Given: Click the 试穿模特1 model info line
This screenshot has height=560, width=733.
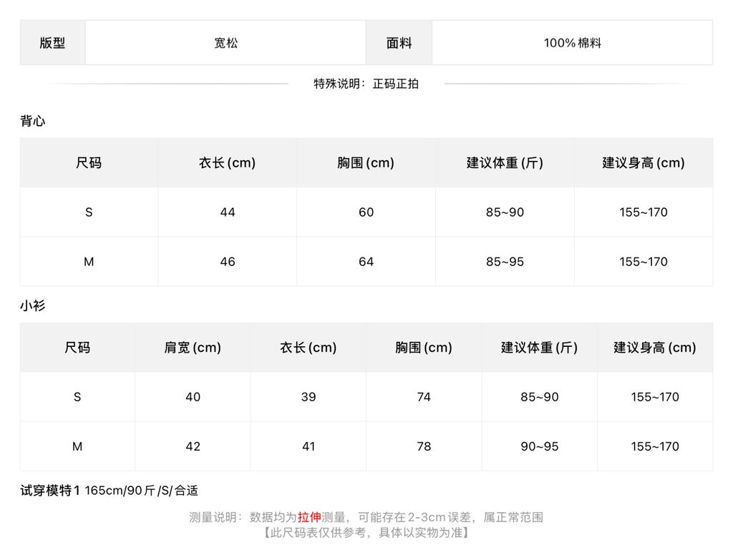Looking at the screenshot, I should (x=109, y=491).
